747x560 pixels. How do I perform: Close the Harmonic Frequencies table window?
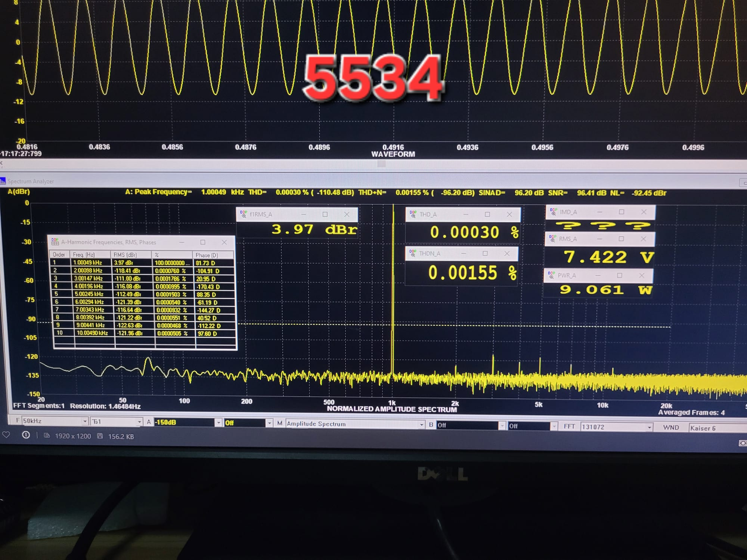(224, 242)
